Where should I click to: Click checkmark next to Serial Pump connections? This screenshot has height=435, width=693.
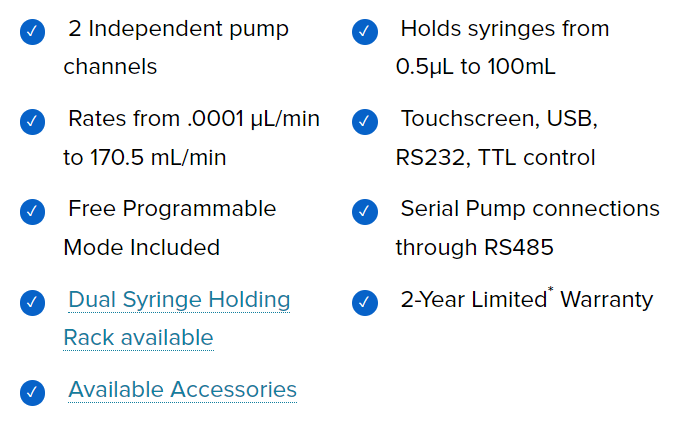click(365, 213)
